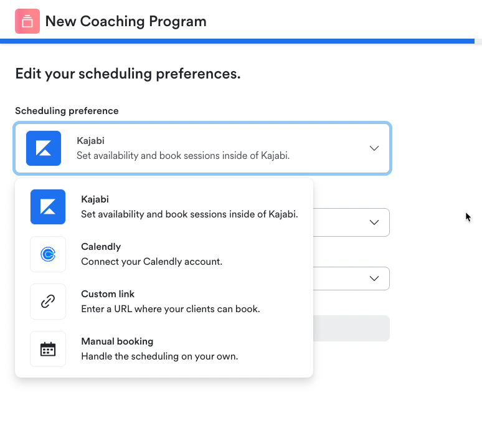Open the second dropdown behind the menu
This screenshot has height=448, width=482.
pos(374,222)
